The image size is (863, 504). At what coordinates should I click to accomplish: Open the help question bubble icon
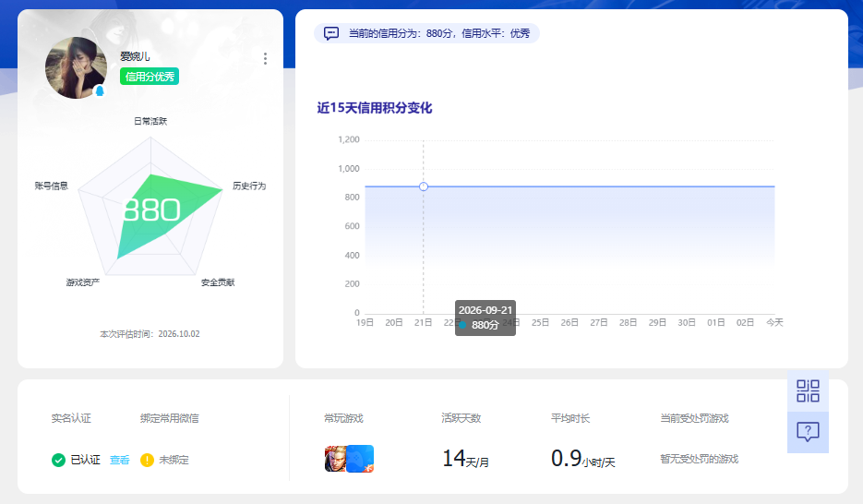(x=808, y=433)
